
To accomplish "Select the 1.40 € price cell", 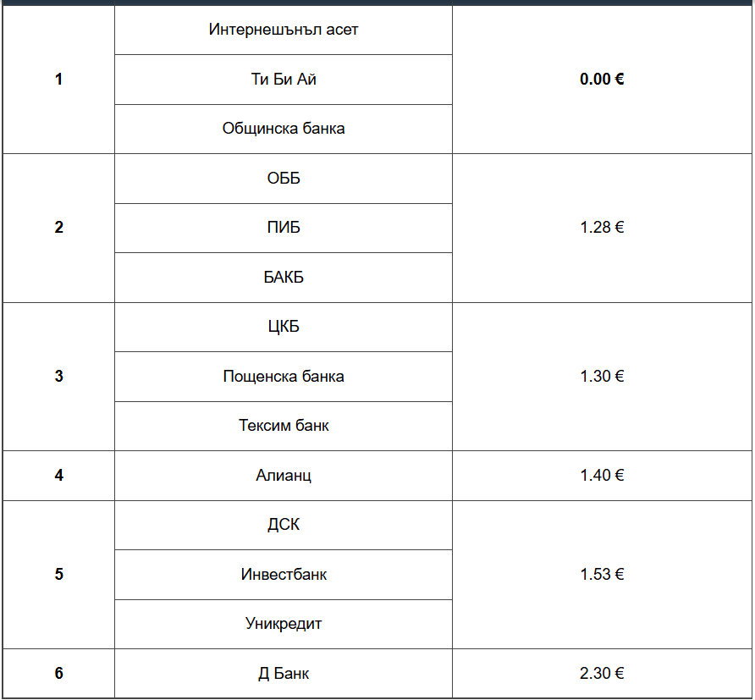I will 602,476.
